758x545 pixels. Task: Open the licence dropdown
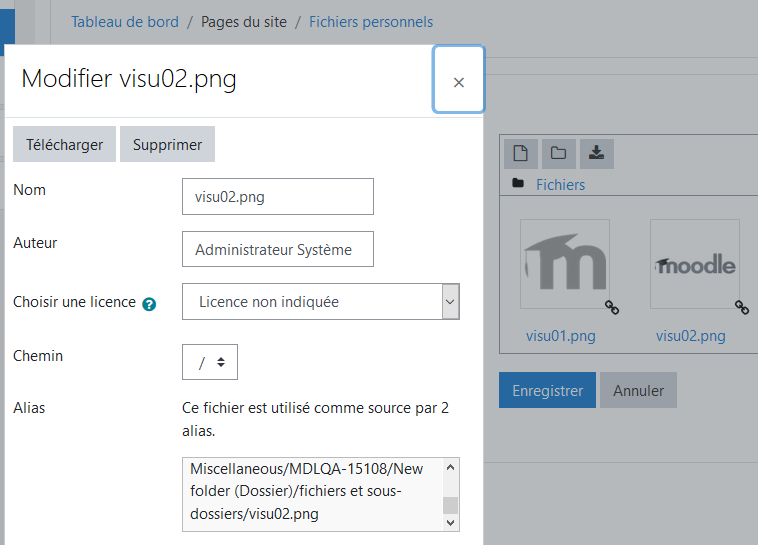321,302
